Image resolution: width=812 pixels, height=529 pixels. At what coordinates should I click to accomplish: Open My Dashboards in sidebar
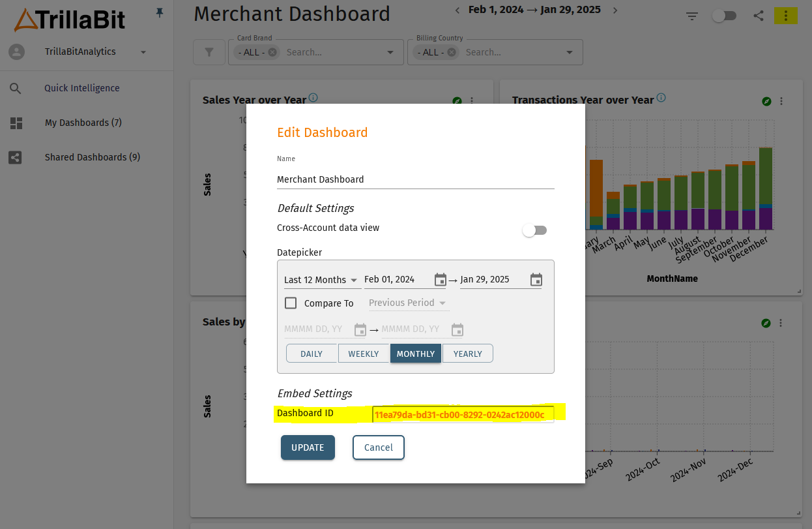[83, 123]
